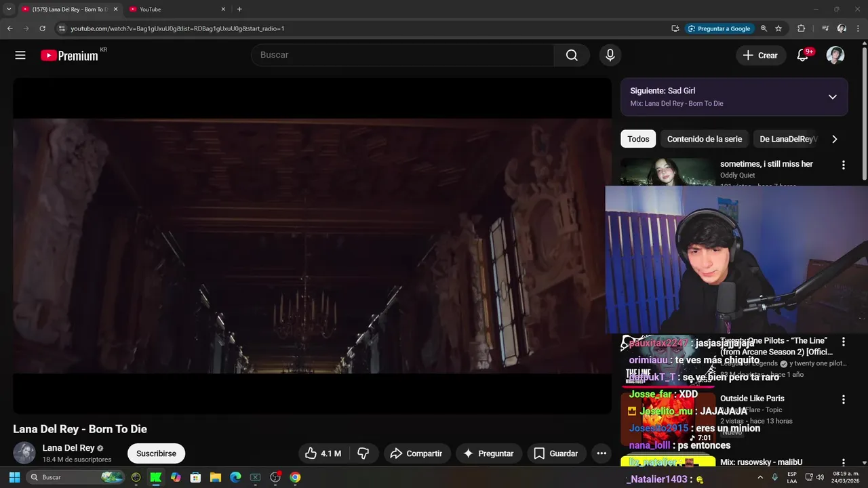
Task: Open the YouTube hamburger guide menu
Action: [x=20, y=56]
